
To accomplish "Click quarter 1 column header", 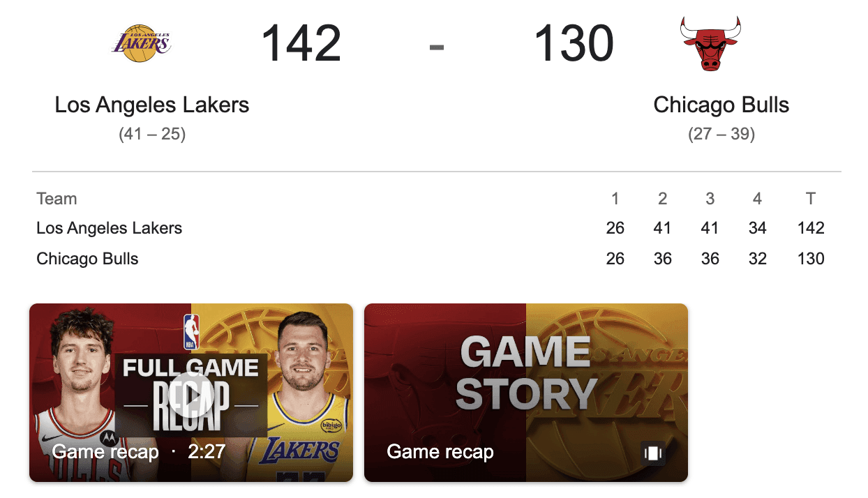I will point(615,199).
